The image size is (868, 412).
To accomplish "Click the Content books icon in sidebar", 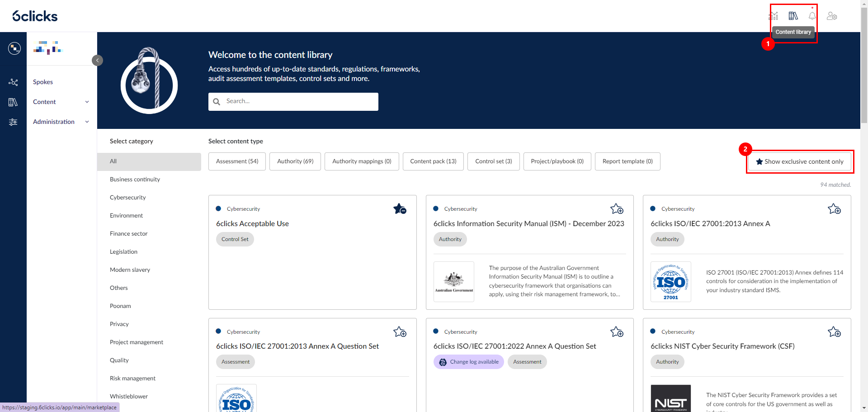I will (x=13, y=102).
